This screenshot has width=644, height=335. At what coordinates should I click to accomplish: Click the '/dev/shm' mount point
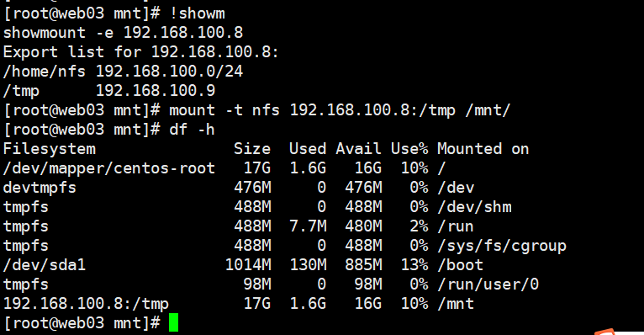point(474,207)
